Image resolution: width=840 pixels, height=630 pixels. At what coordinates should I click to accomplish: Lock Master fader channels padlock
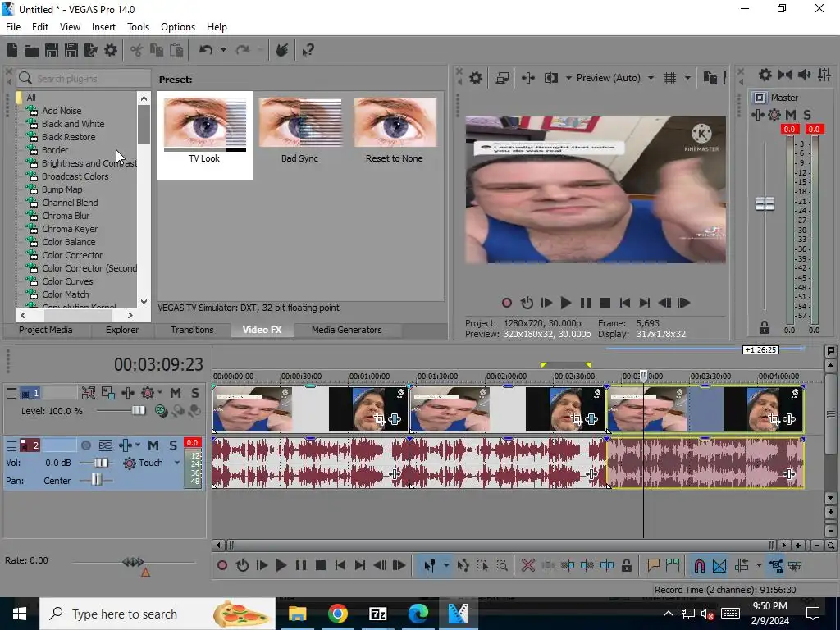[x=765, y=327]
